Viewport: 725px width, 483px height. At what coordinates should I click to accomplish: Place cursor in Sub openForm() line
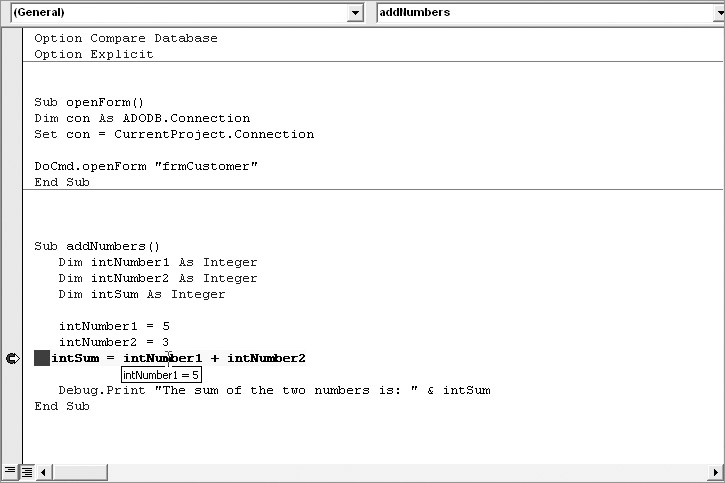point(90,102)
